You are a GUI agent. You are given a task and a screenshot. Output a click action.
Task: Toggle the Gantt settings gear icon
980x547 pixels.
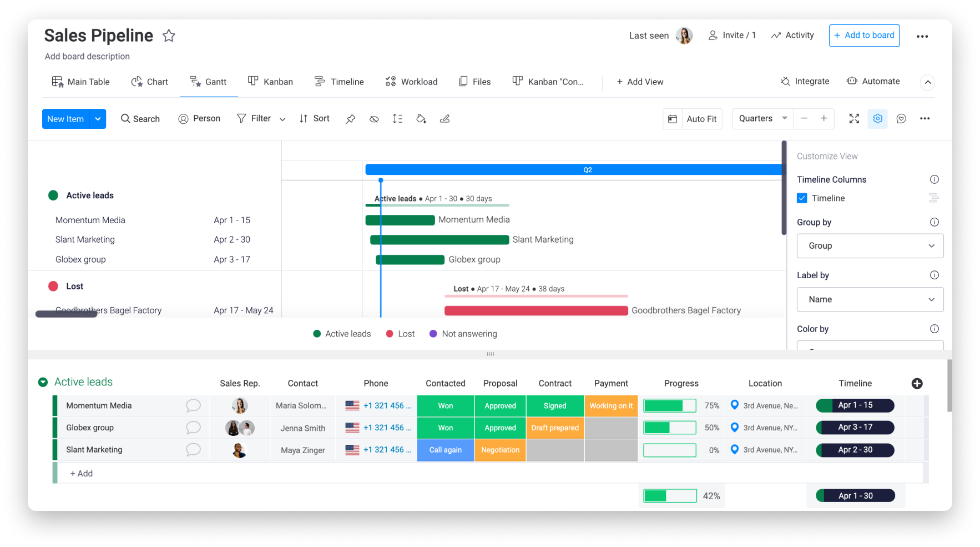point(877,118)
